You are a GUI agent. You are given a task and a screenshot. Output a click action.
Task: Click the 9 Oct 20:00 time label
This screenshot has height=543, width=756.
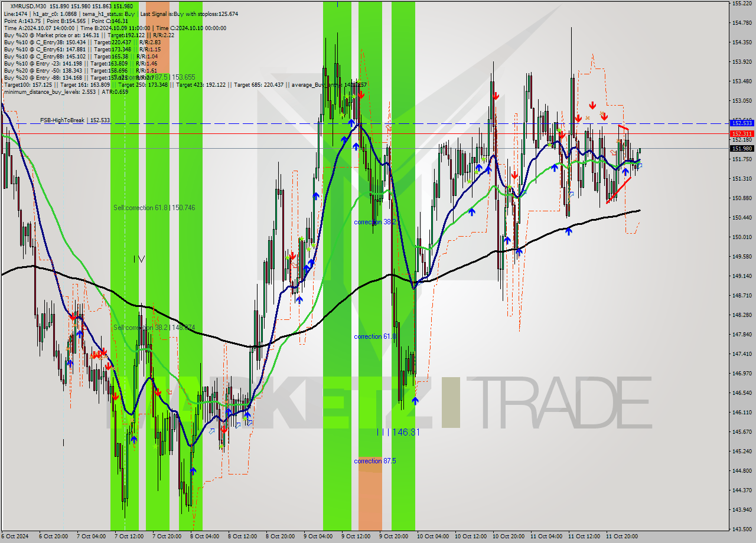[x=393, y=537]
